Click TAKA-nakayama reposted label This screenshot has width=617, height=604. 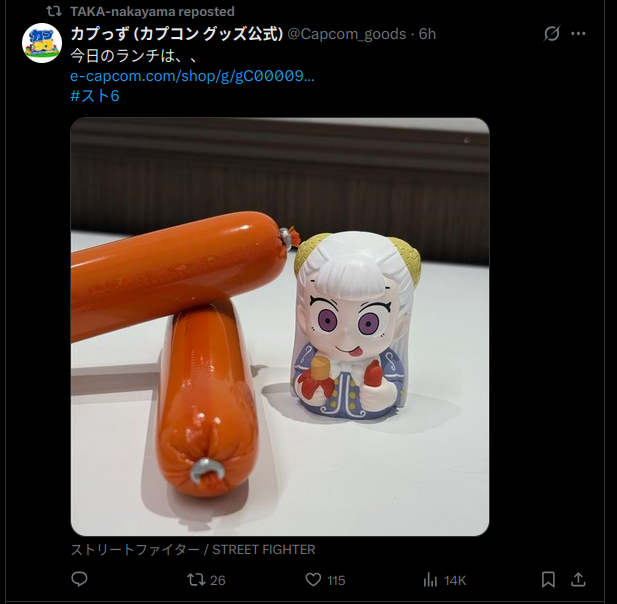point(152,11)
